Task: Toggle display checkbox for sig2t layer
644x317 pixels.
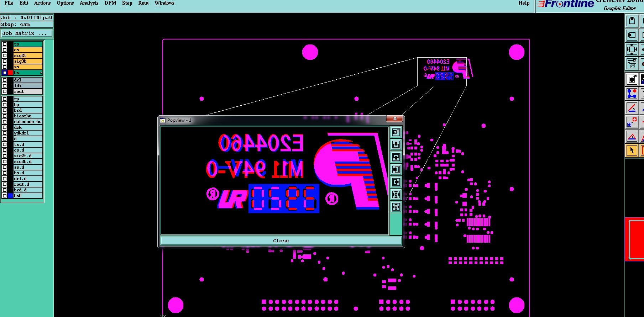Action: point(5,56)
